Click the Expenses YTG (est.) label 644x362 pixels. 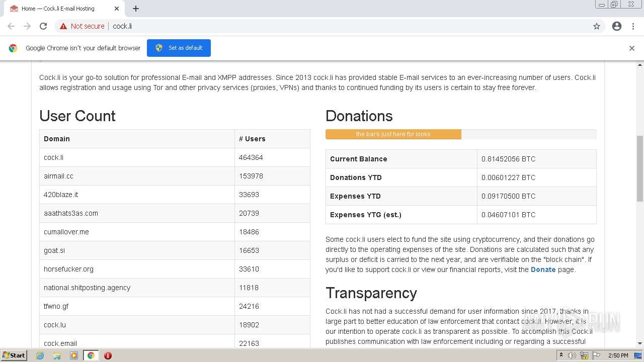[x=366, y=215]
